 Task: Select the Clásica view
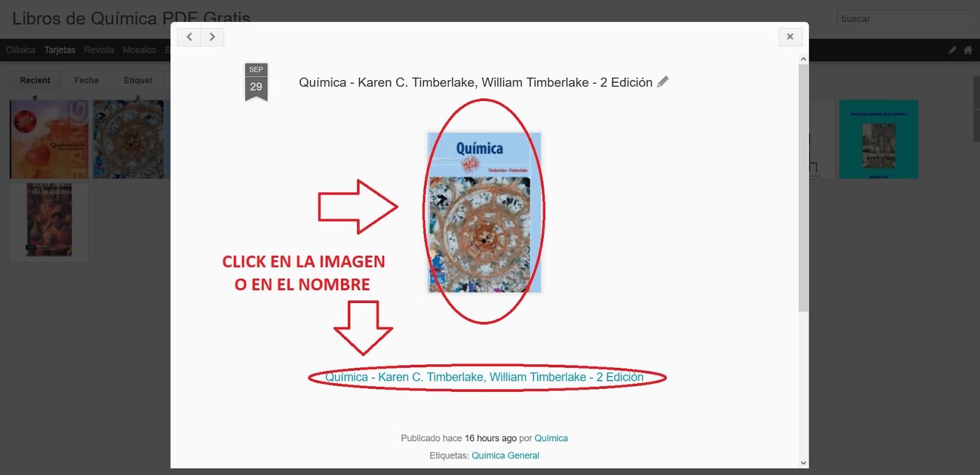click(x=21, y=50)
